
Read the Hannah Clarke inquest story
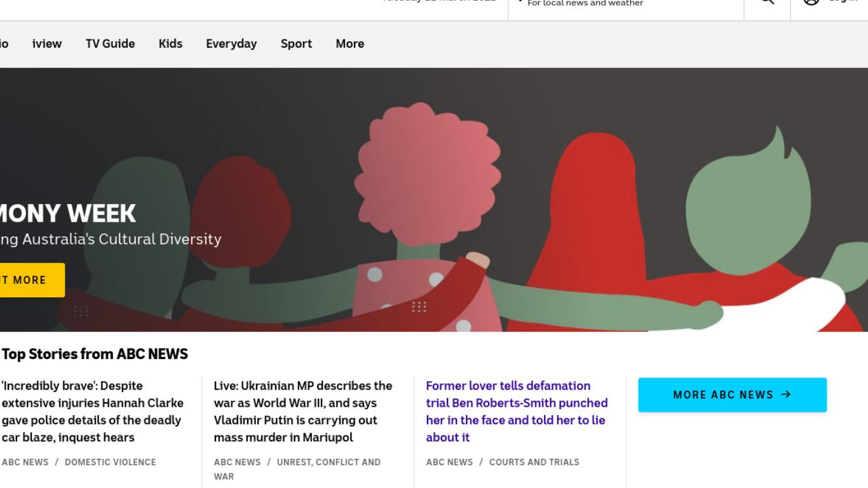pyautogui.click(x=93, y=412)
